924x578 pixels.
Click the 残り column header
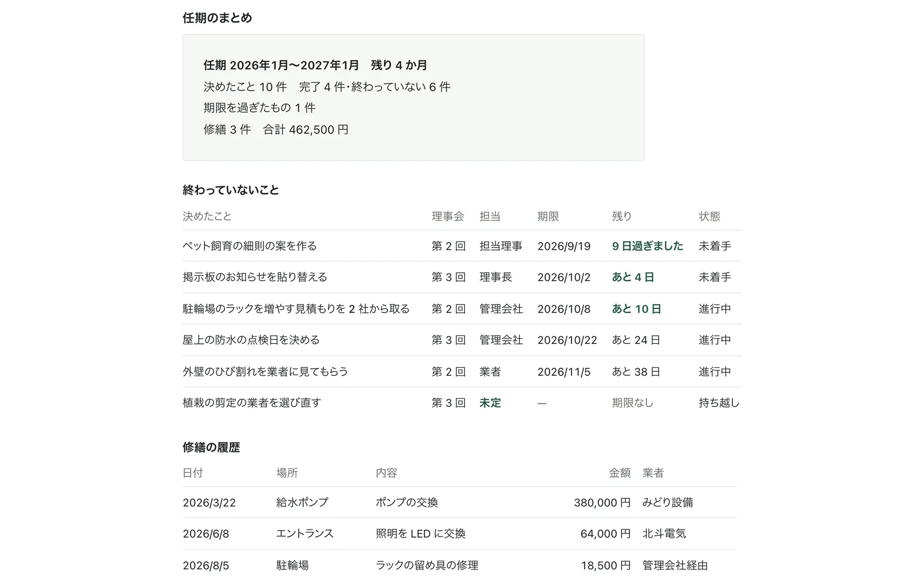click(622, 216)
